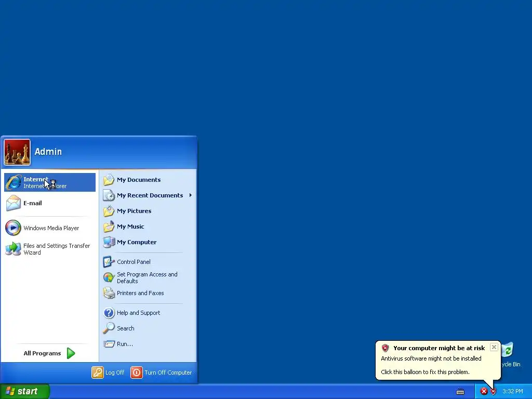Click the Admin user name text
This screenshot has width=532, height=399.
click(x=48, y=152)
